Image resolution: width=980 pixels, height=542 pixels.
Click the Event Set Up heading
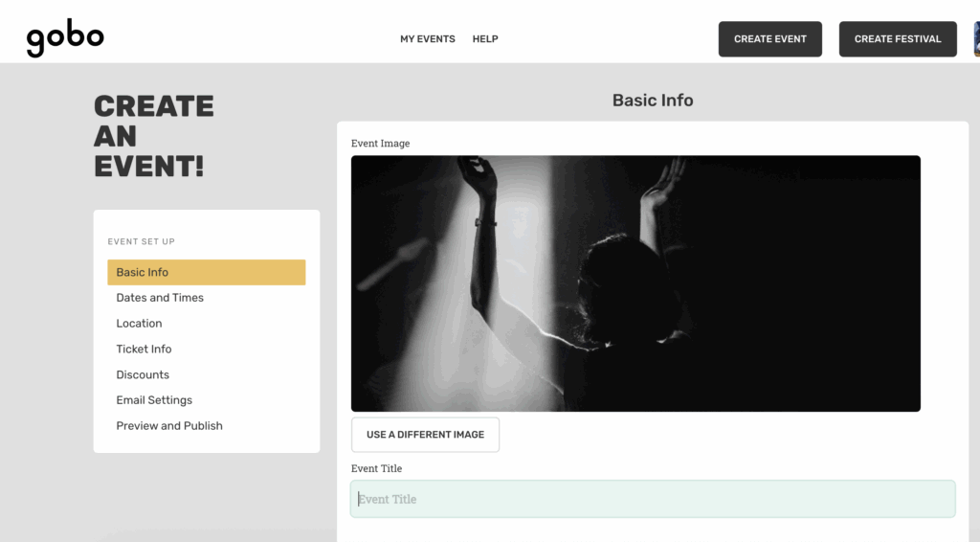[x=142, y=241]
